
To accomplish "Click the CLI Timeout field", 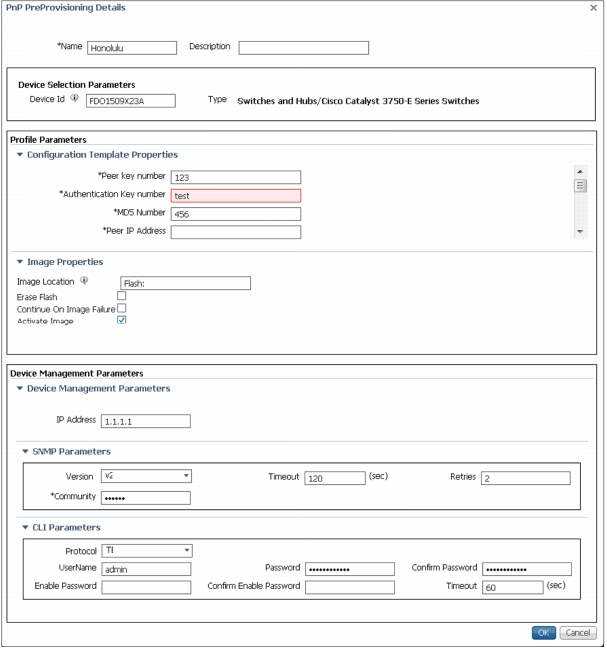I will point(513,588).
